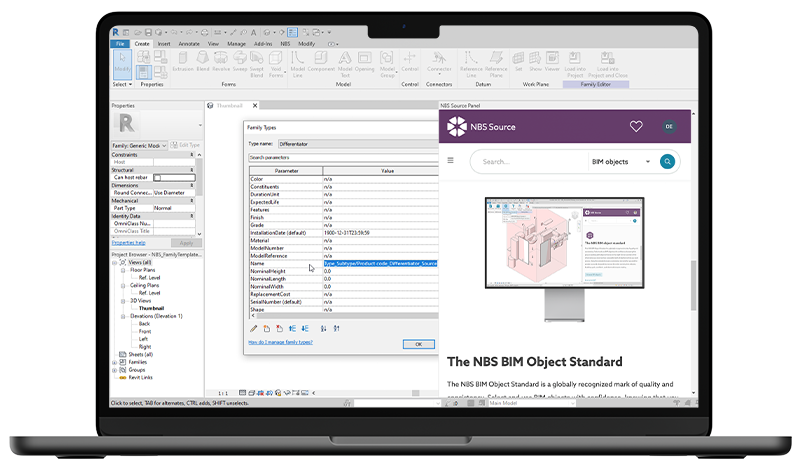This screenshot has width=800, height=471.
Task: Click the NBS Source favorites heart icon
Action: coord(636,126)
